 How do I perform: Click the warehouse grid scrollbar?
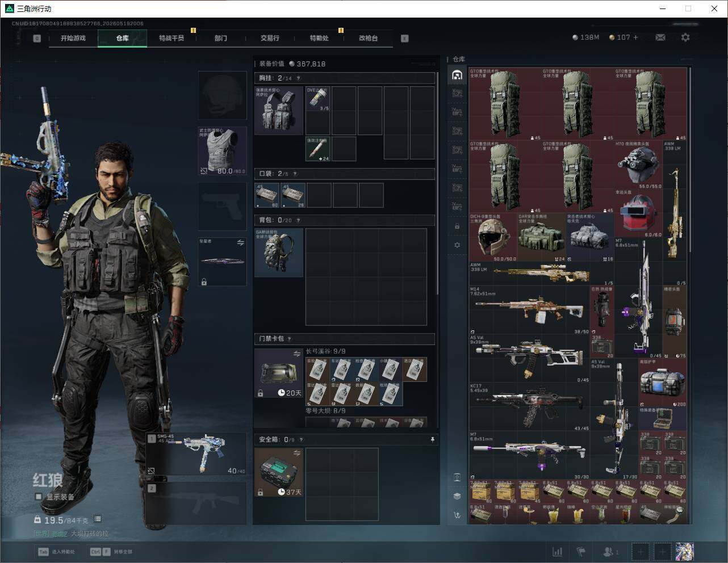690,159
